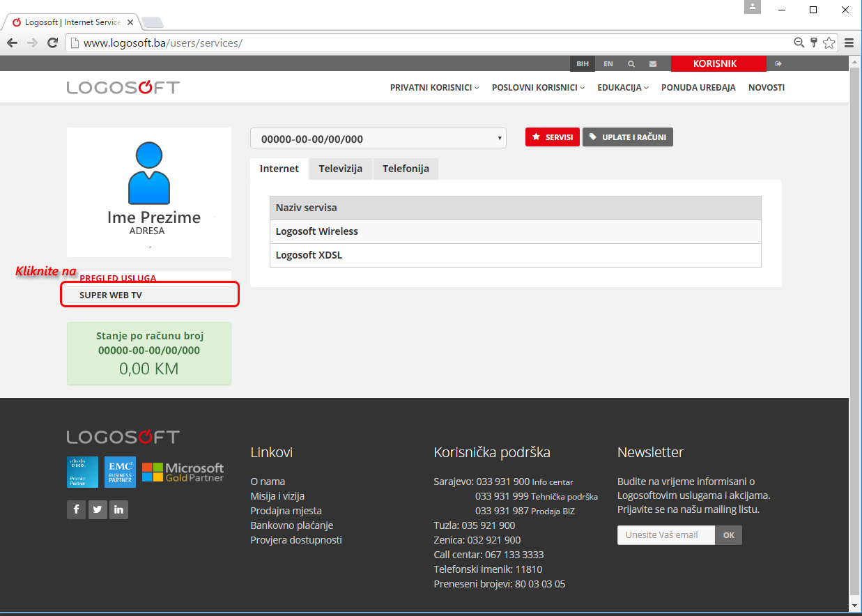Click the logout icon next to KORISNIK

pyautogui.click(x=778, y=63)
